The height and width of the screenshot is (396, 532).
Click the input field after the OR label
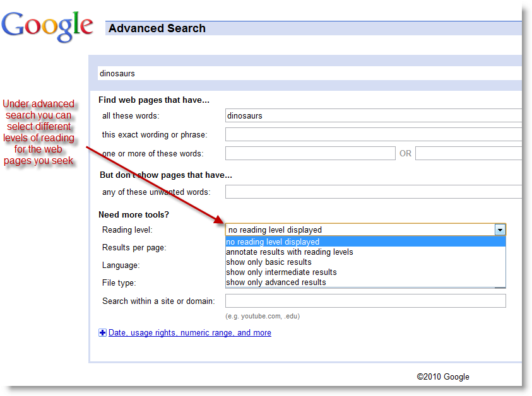(468, 153)
